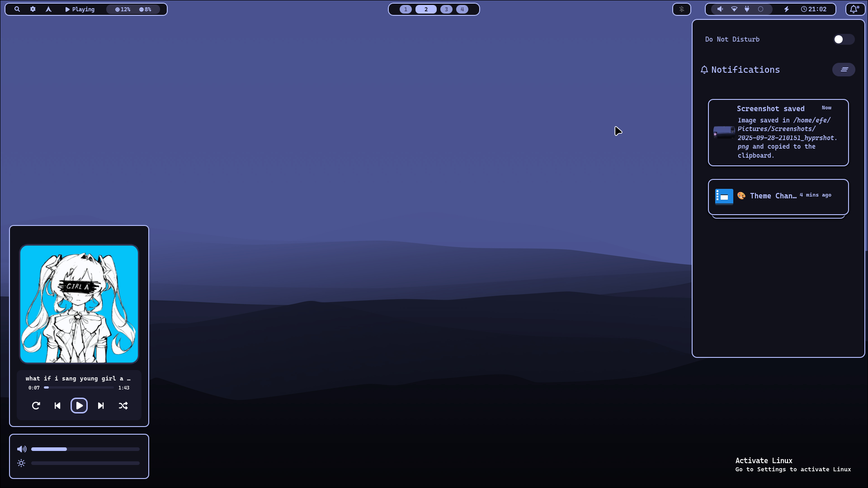Click the brightness sun icon
Image resolution: width=868 pixels, height=488 pixels.
click(21, 463)
